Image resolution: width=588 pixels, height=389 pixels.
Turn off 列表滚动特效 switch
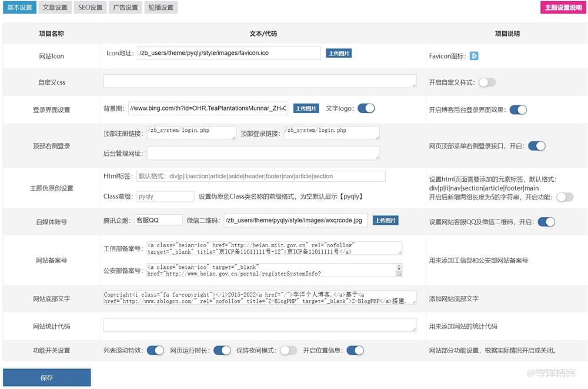pos(155,350)
